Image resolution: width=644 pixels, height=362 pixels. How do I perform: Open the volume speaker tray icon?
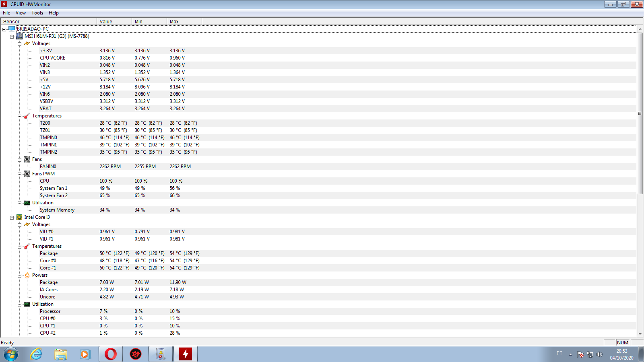click(x=599, y=354)
